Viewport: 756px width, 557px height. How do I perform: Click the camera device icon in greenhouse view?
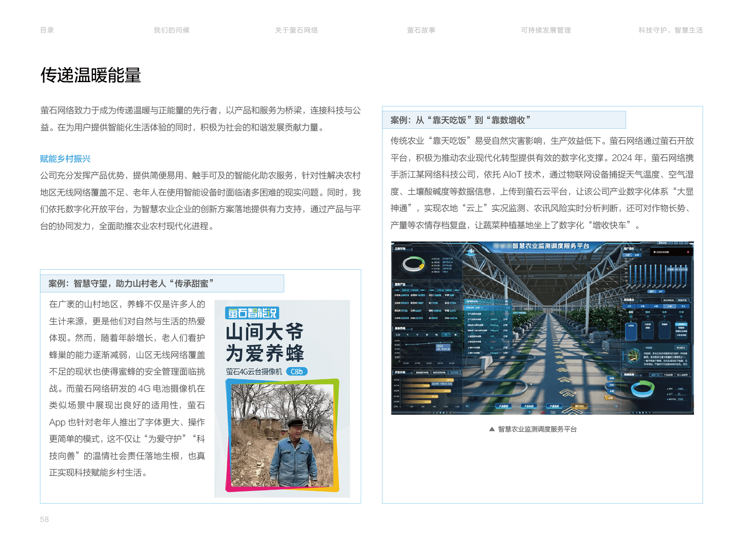pos(470,252)
